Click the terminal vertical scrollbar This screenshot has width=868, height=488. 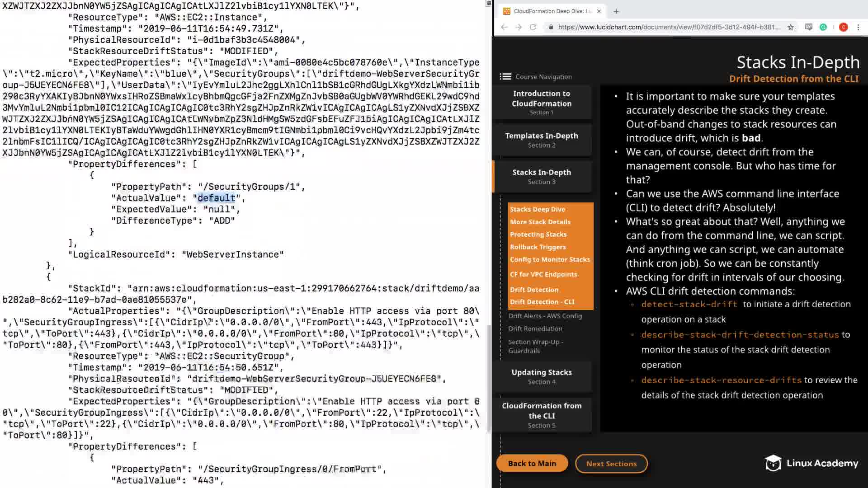tap(488, 380)
